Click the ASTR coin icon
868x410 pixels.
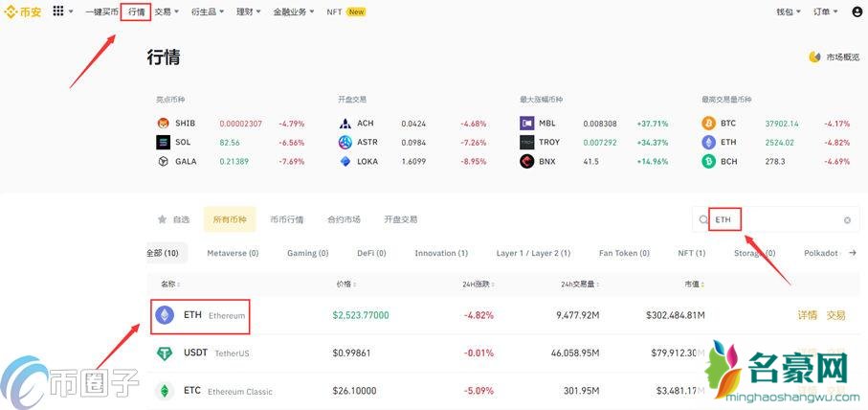point(345,143)
